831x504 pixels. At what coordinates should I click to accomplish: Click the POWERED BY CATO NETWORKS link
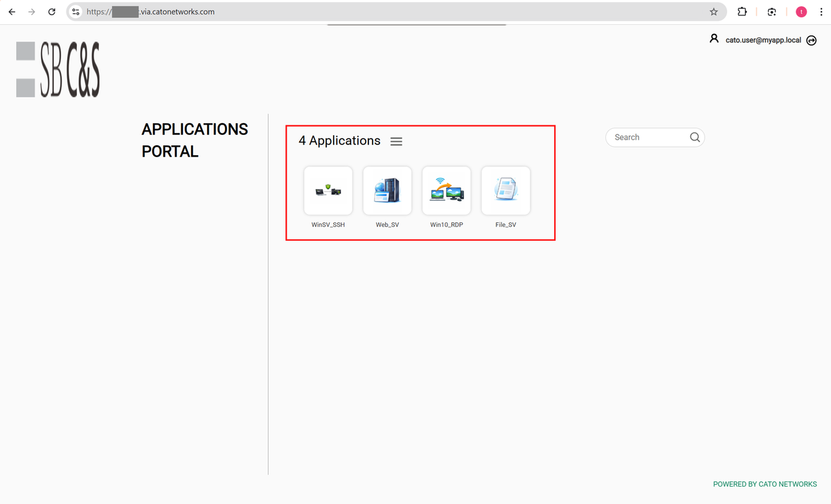coord(765,484)
